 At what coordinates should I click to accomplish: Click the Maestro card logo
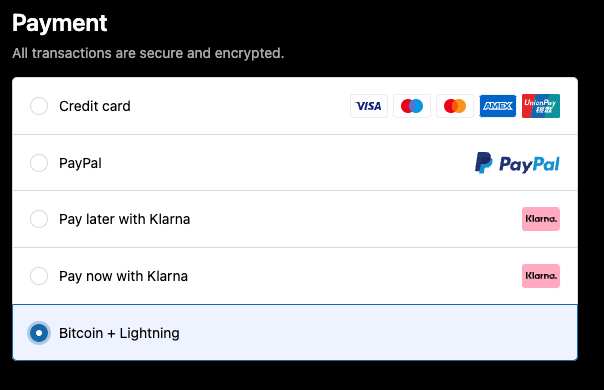coord(412,106)
